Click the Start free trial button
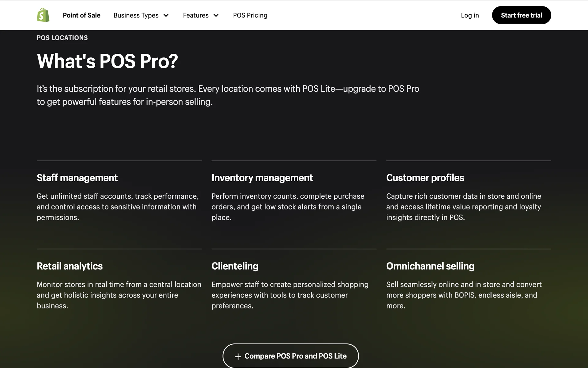 [x=521, y=15]
